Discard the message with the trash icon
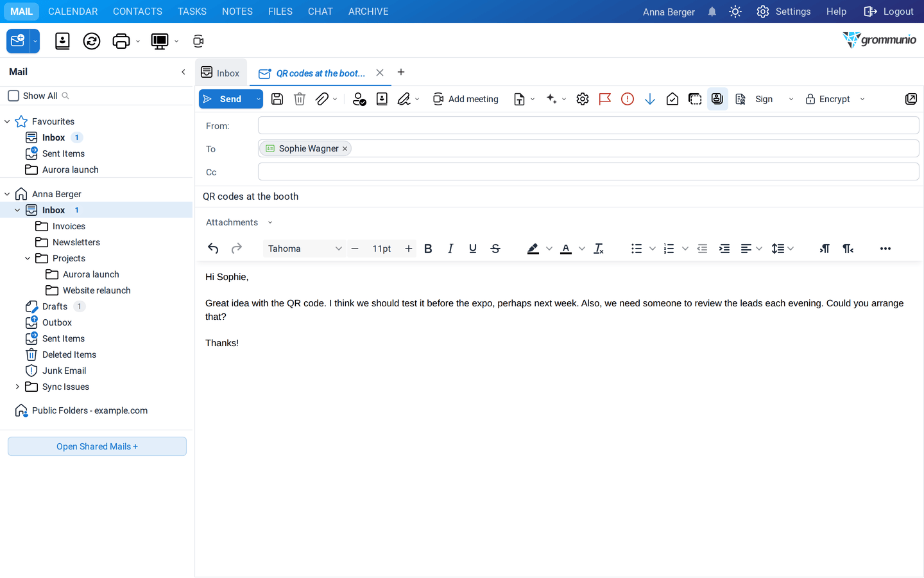Screen dimensions: 924x578 [300, 99]
